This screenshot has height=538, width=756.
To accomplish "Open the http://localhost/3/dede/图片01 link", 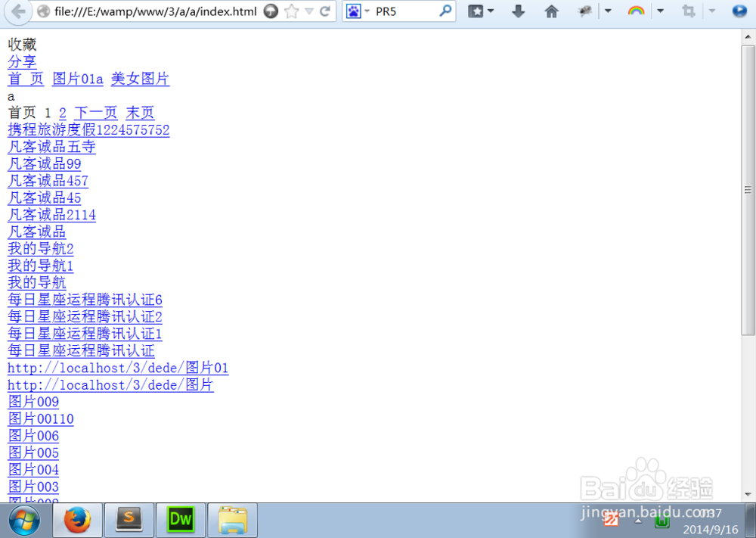I will pos(118,369).
